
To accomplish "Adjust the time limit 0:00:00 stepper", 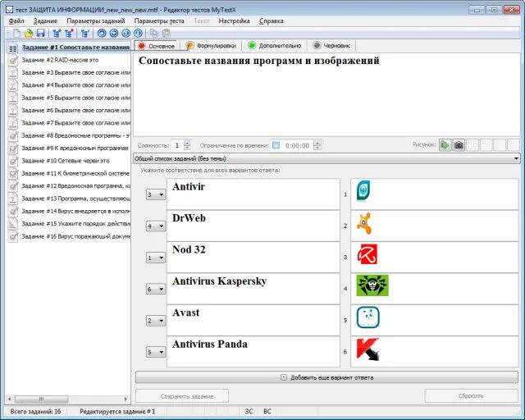I will 317,145.
